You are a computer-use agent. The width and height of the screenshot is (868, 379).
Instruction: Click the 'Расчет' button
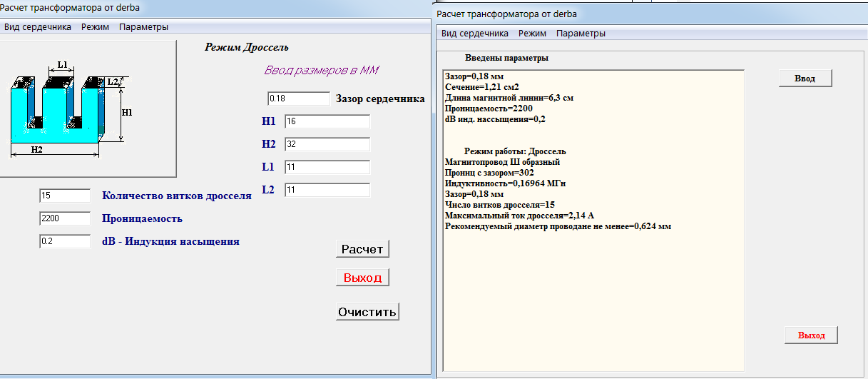click(x=362, y=249)
